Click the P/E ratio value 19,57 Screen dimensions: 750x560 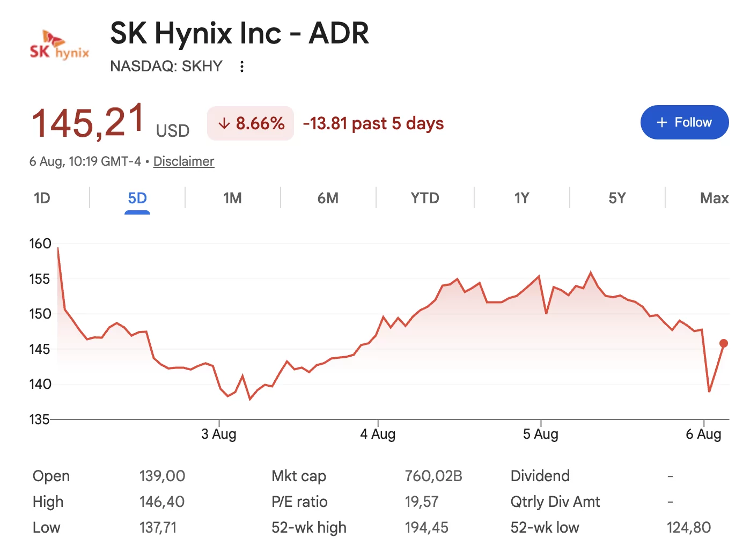(422, 502)
